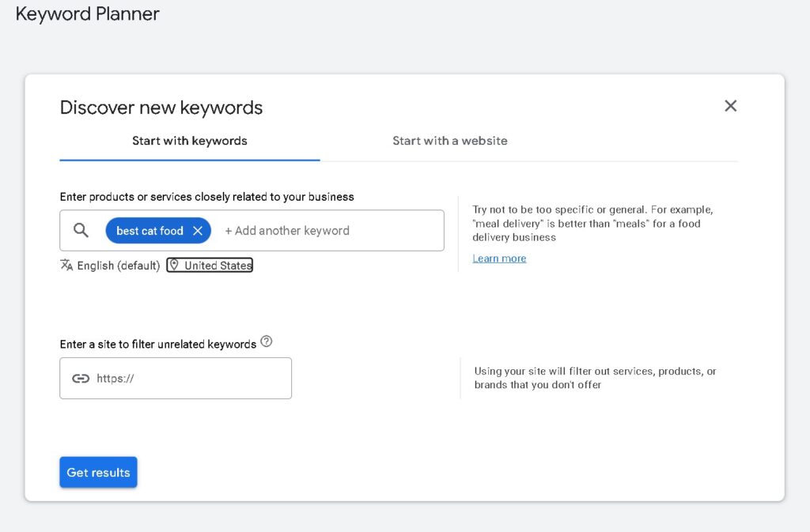Open the Learn more link
This screenshot has height=532, width=810.
tap(499, 258)
